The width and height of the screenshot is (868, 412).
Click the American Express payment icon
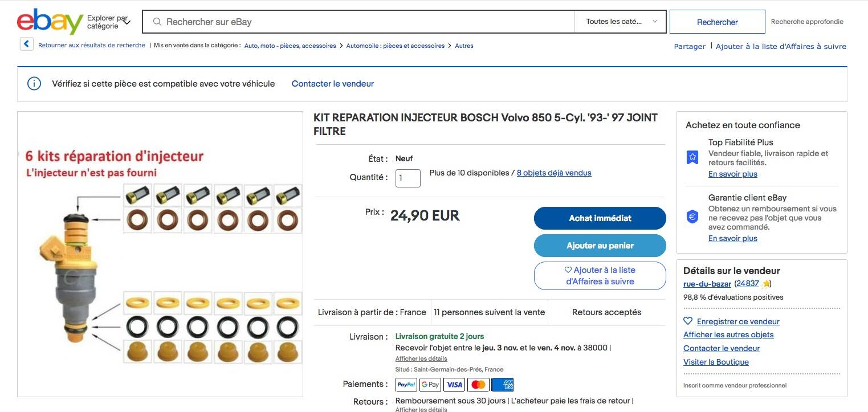coord(502,384)
